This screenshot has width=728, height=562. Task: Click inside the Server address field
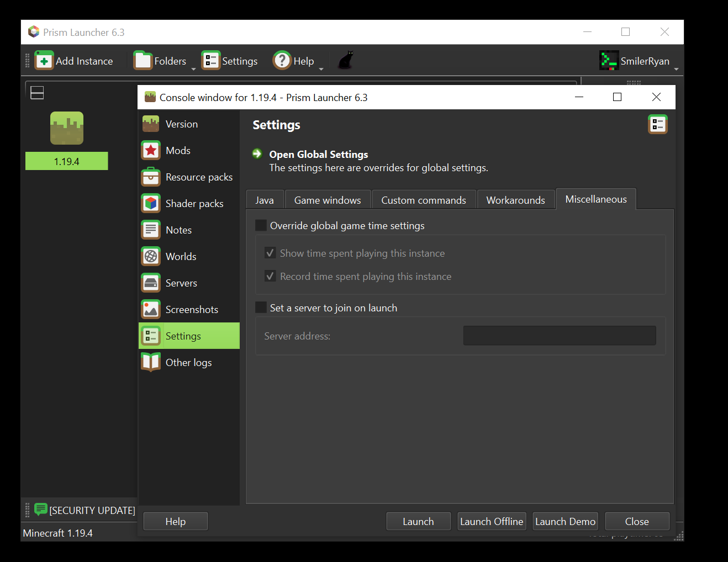[x=559, y=335]
